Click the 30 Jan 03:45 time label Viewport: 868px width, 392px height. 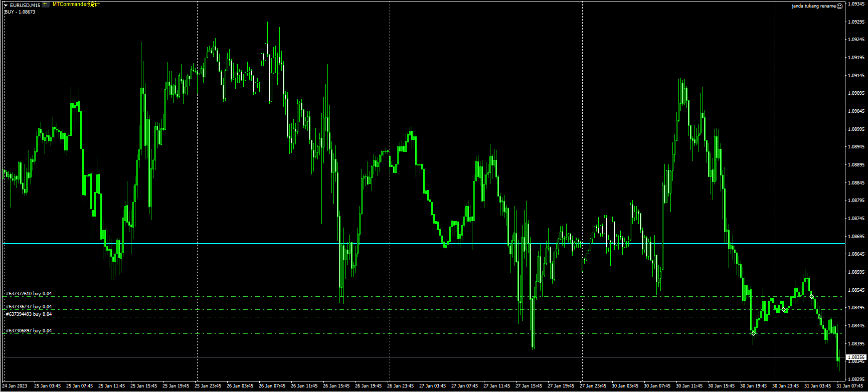click(x=626, y=386)
